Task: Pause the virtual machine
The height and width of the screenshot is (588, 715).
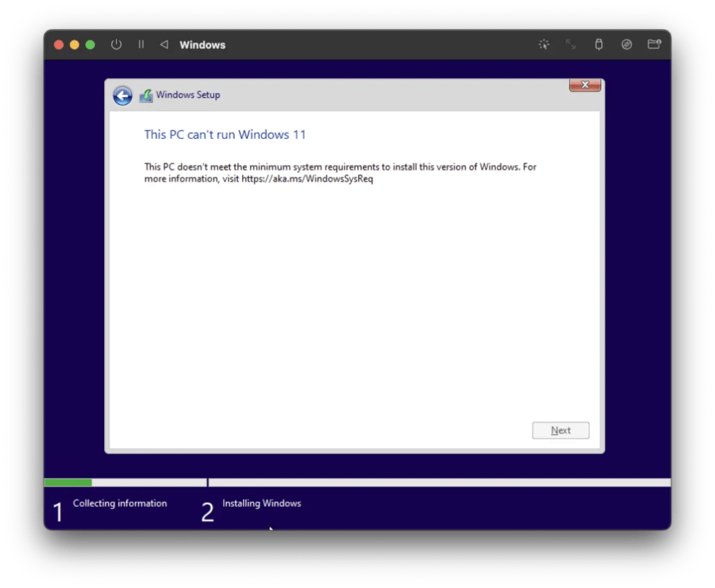Action: pos(141,44)
